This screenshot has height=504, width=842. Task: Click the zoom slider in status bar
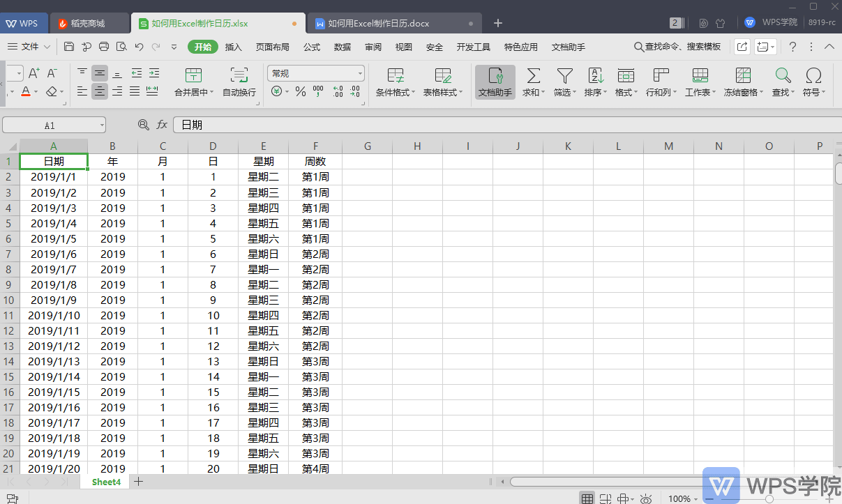tap(769, 498)
